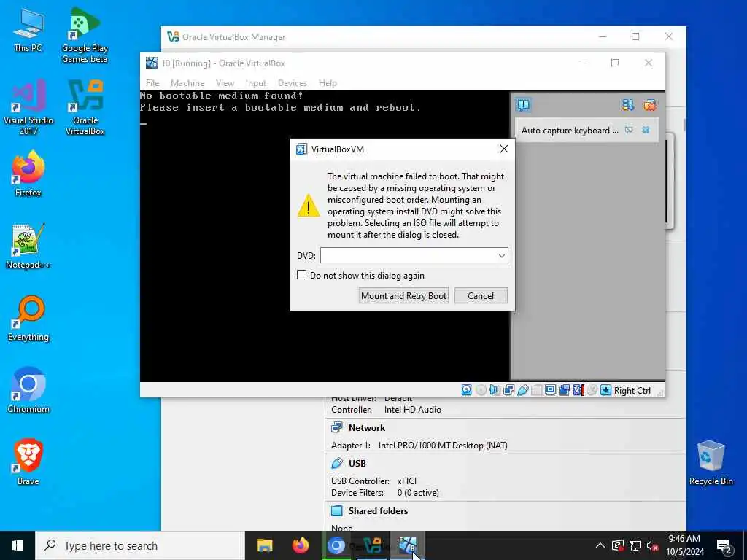Viewport: 747px width, 560px height.
Task: Click the keep-finished-notifications icon in notification panel
Action: click(x=627, y=105)
